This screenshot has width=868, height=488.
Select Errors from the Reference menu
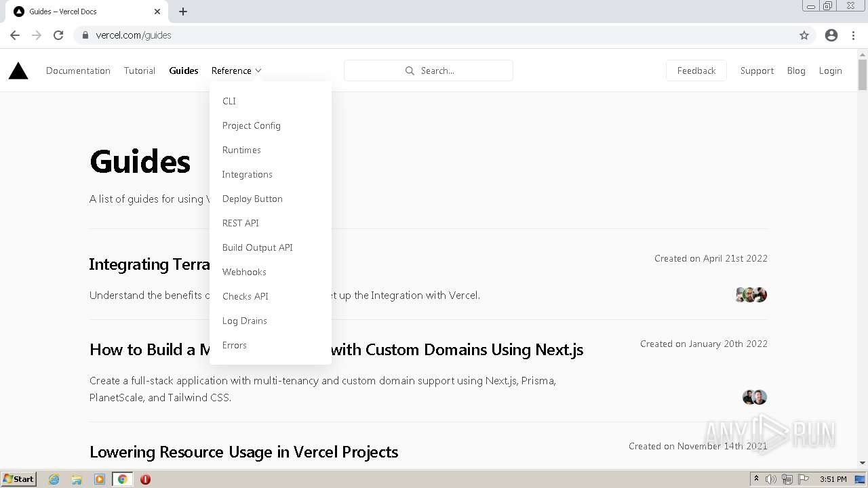click(235, 345)
